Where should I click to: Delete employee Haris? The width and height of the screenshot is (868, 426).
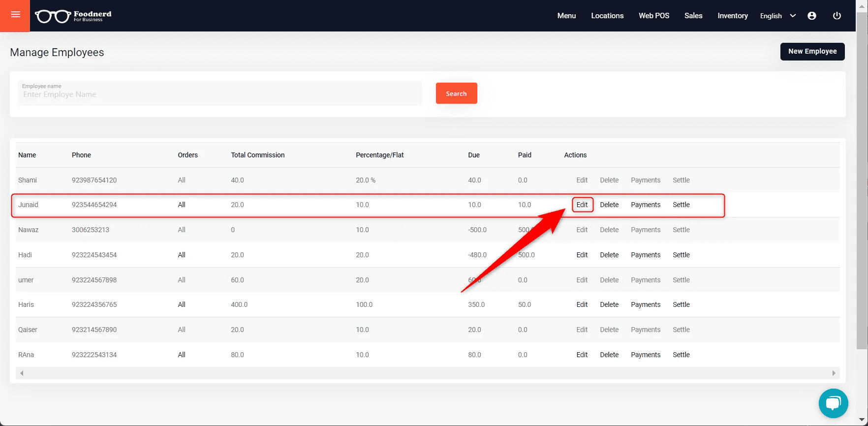click(x=609, y=304)
